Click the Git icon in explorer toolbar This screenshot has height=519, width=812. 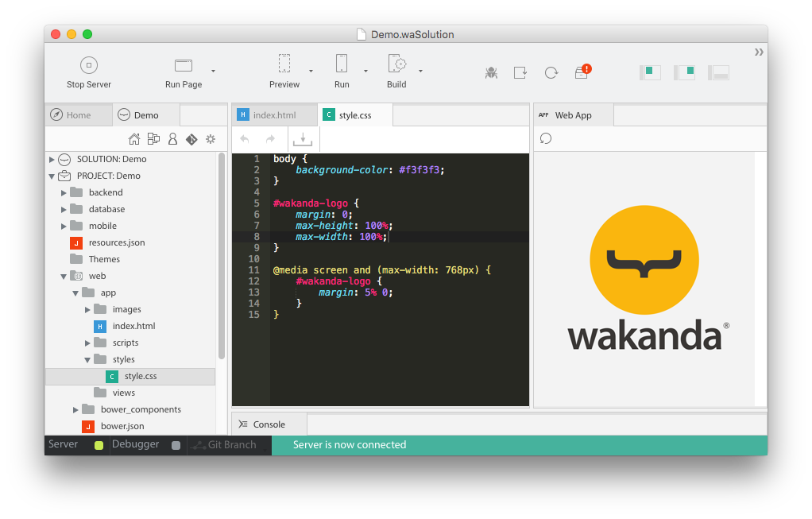coord(191,139)
